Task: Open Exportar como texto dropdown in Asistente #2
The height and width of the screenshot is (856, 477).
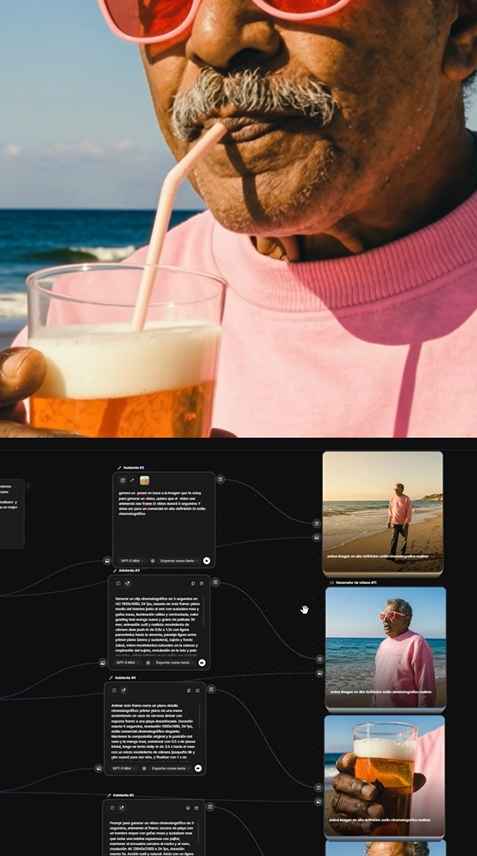Action: point(180,561)
